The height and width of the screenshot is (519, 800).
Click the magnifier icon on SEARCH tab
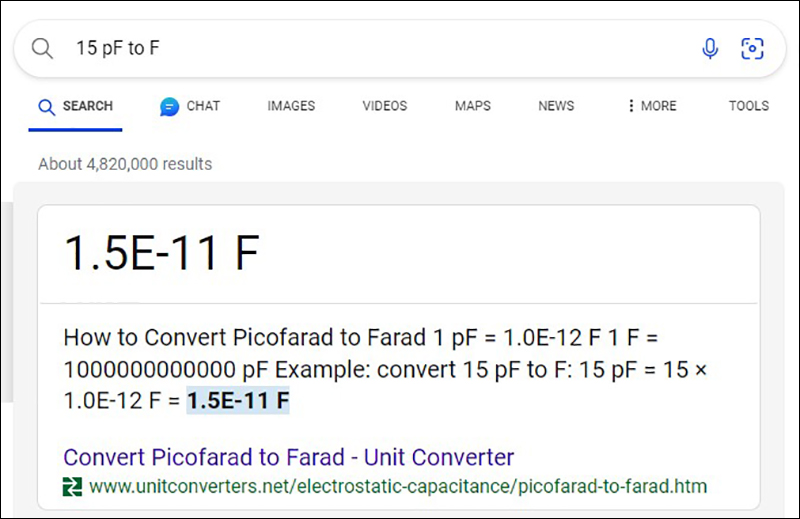point(46,106)
